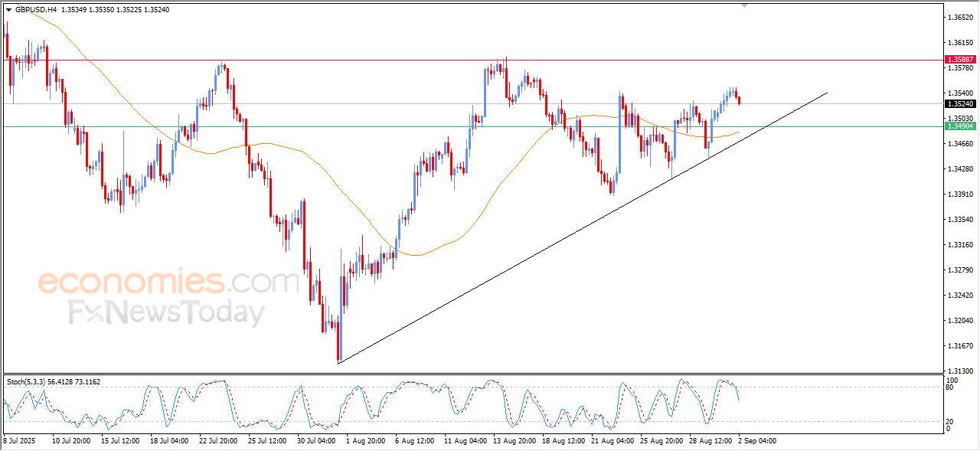Viewport: 980px width, 451px height.
Task: Click the 10 Jul 20:00 time label
Action: 71,441
